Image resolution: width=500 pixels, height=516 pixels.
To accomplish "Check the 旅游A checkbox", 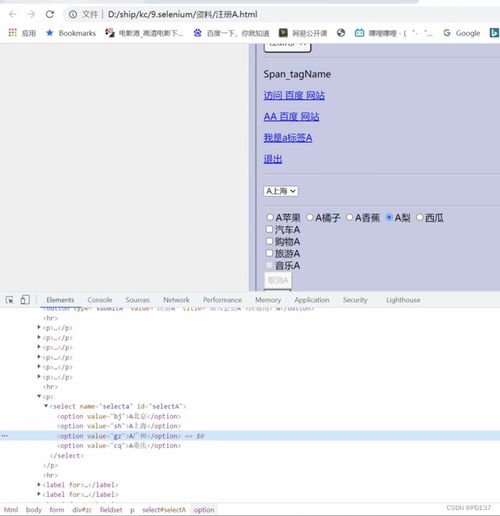I will click(x=269, y=253).
